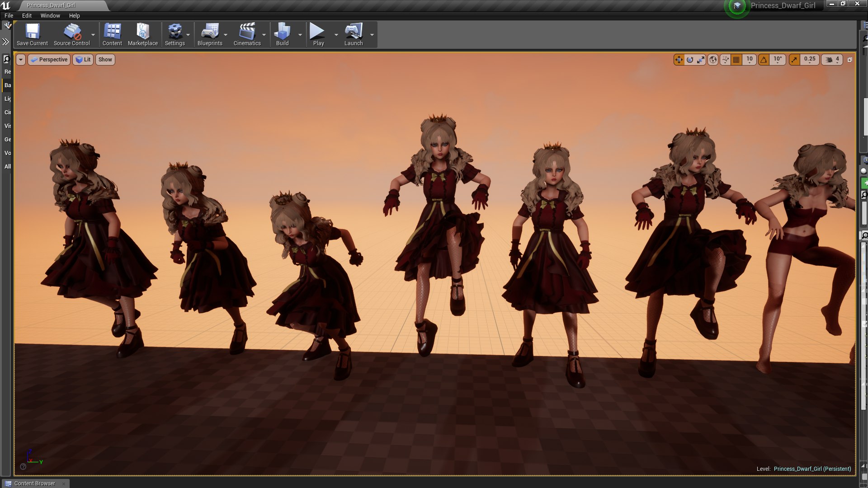The height and width of the screenshot is (488, 868).
Task: Switch the world/local coordinate system globe
Action: click(x=713, y=60)
